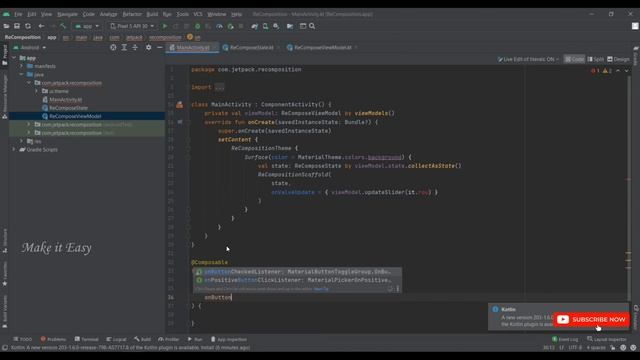Switch to MainActivity.kt editor tab
640x360 pixels.
coord(192,48)
